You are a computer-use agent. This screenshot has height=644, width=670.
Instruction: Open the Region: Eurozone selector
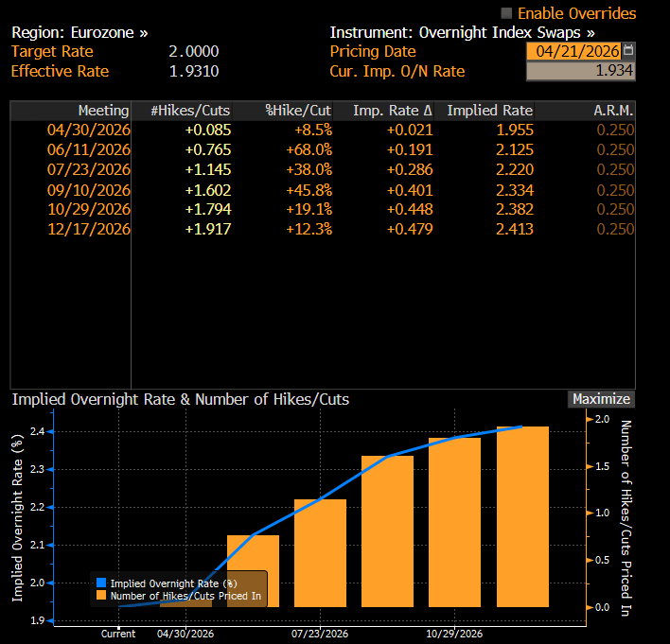coord(79,32)
